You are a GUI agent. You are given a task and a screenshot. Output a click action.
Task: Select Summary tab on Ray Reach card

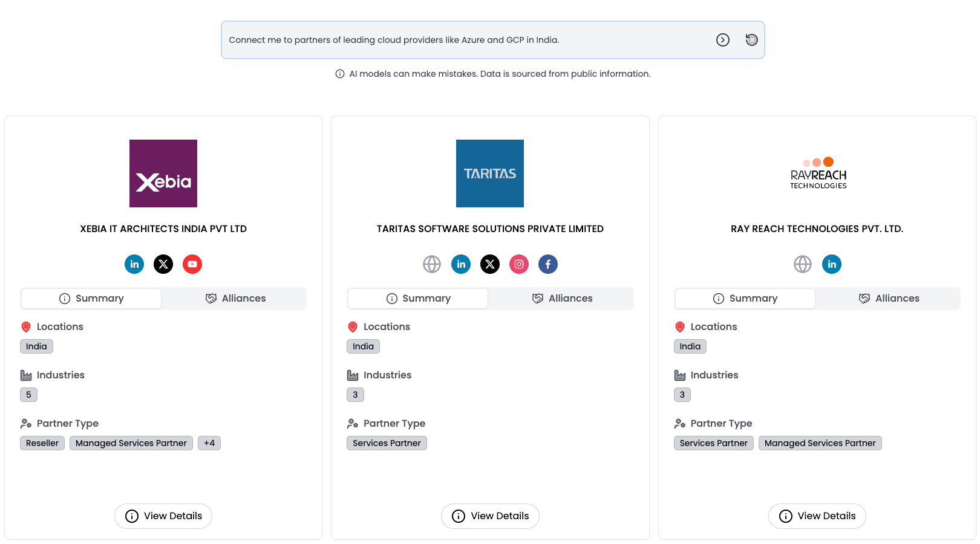[745, 299]
